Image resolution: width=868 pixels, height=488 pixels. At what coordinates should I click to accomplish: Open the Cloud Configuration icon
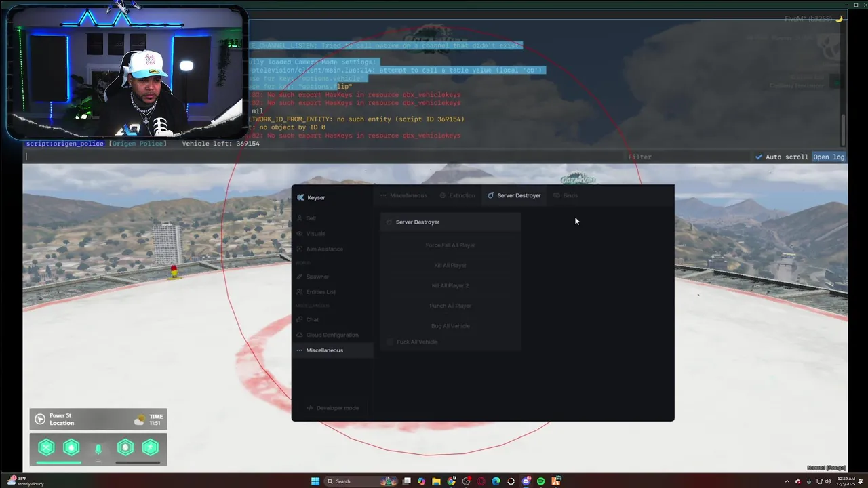300,335
